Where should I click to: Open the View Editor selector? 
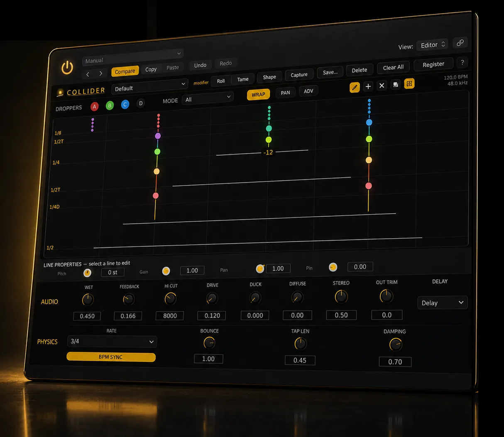433,45
